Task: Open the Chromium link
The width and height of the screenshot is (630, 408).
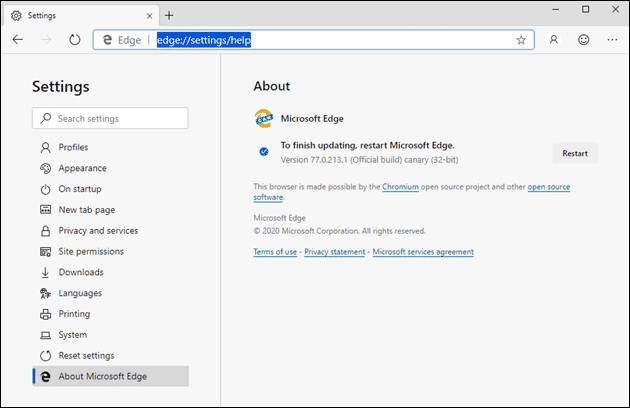Action: coord(400,187)
